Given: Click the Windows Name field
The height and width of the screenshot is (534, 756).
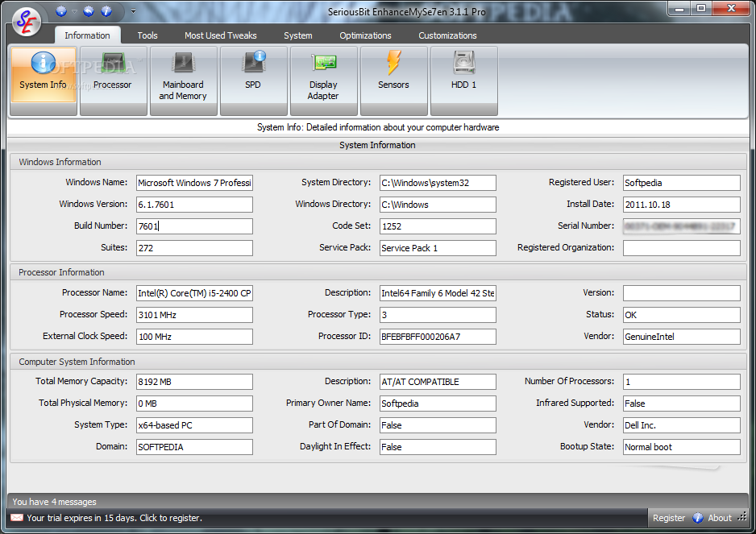Looking at the screenshot, I should (194, 183).
